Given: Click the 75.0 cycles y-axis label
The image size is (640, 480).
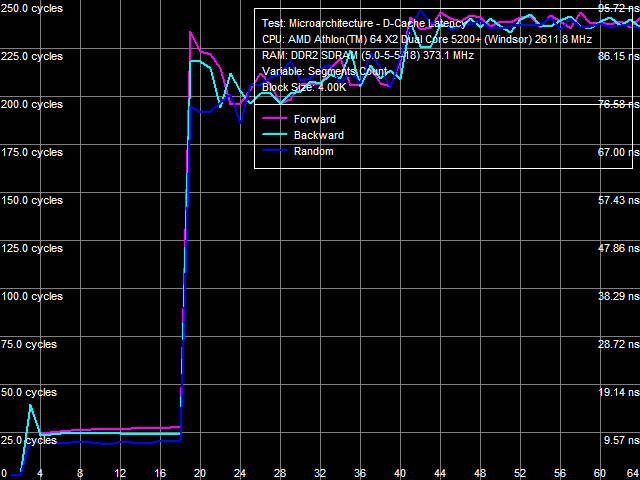Looking at the screenshot, I should [x=29, y=344].
